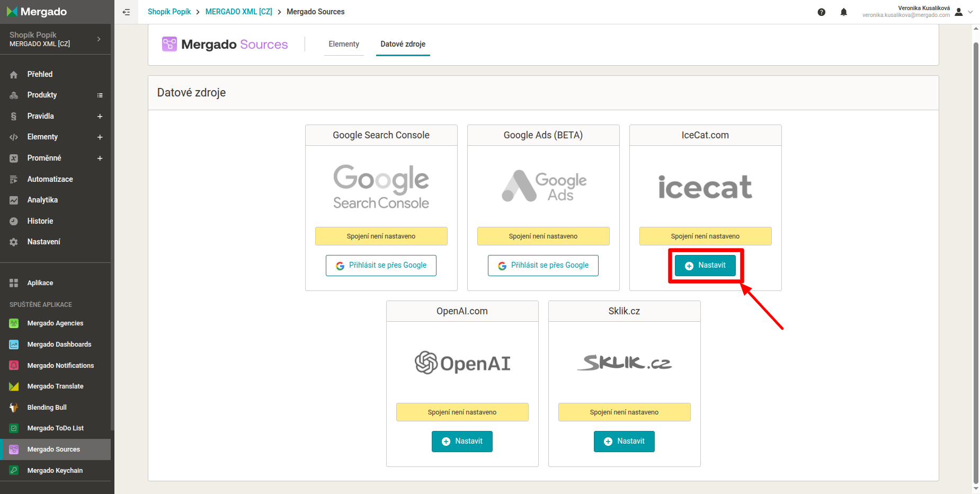Expand the Elementy plus button in sidebar
This screenshot has width=980, height=494.
[100, 137]
